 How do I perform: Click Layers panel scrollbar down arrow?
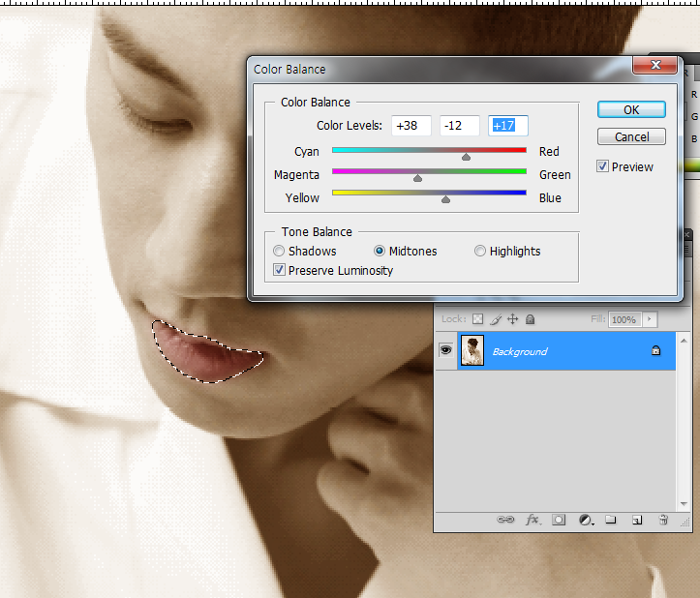tap(684, 504)
